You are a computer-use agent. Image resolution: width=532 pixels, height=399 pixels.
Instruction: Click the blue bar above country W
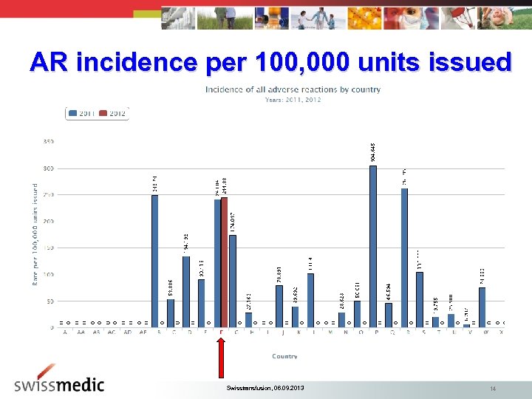(482, 307)
